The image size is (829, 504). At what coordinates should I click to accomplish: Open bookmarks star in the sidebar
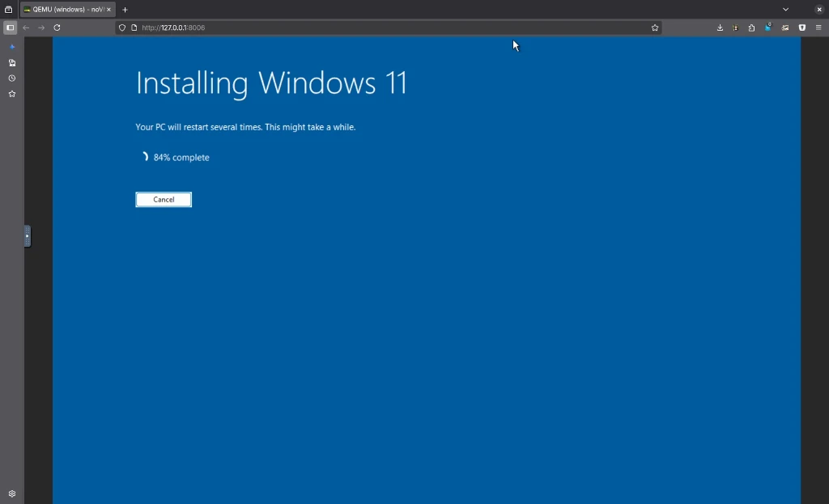[x=12, y=94]
